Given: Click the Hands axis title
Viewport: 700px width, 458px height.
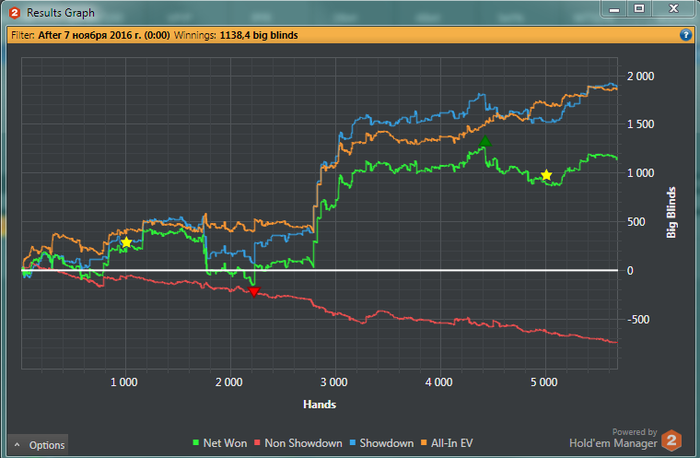Looking at the screenshot, I should (320, 404).
